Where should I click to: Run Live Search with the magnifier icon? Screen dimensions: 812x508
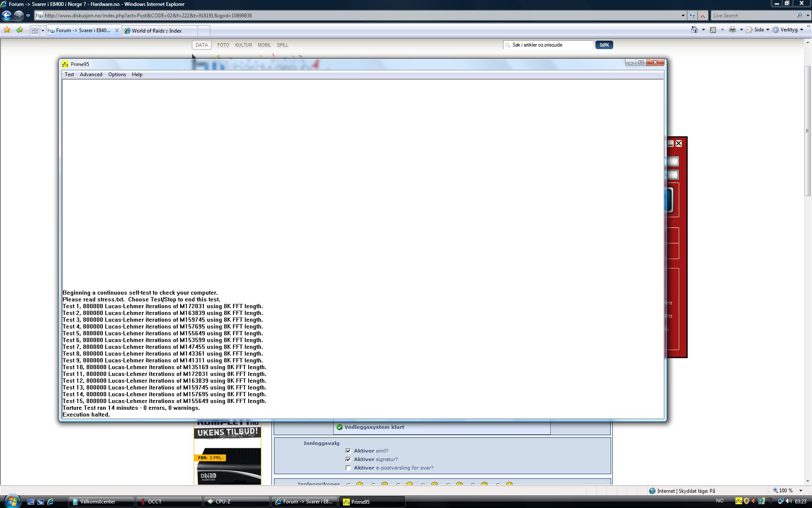(799, 15)
